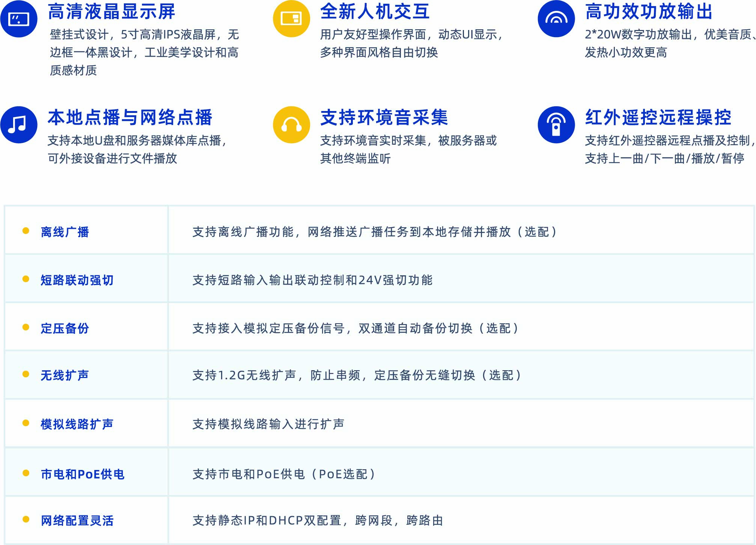Select the 短路联动强切 table row label
The height and width of the screenshot is (545, 756).
tap(77, 280)
